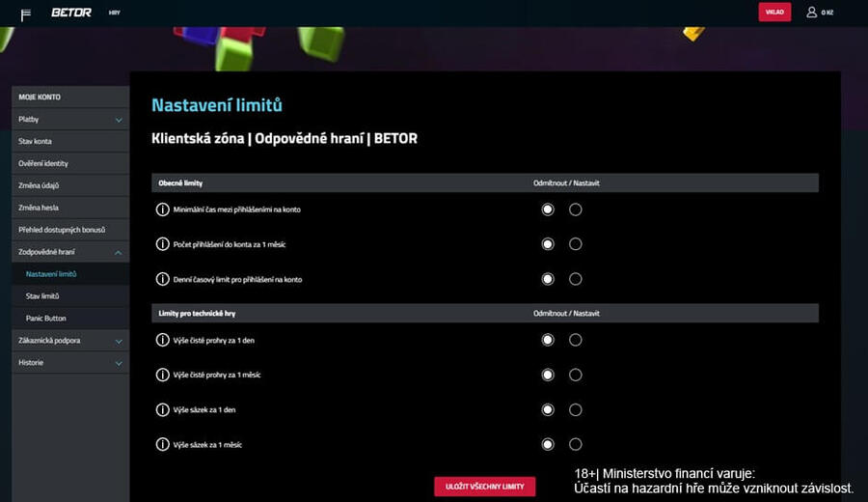Open the Zákaznická podpora menu item
The width and height of the screenshot is (868, 502).
pos(70,341)
